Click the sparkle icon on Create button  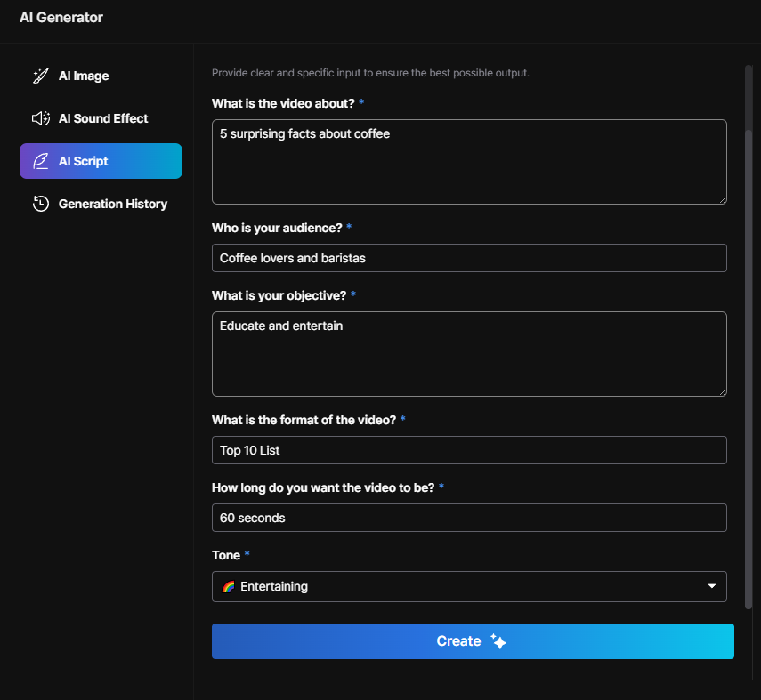pyautogui.click(x=498, y=641)
